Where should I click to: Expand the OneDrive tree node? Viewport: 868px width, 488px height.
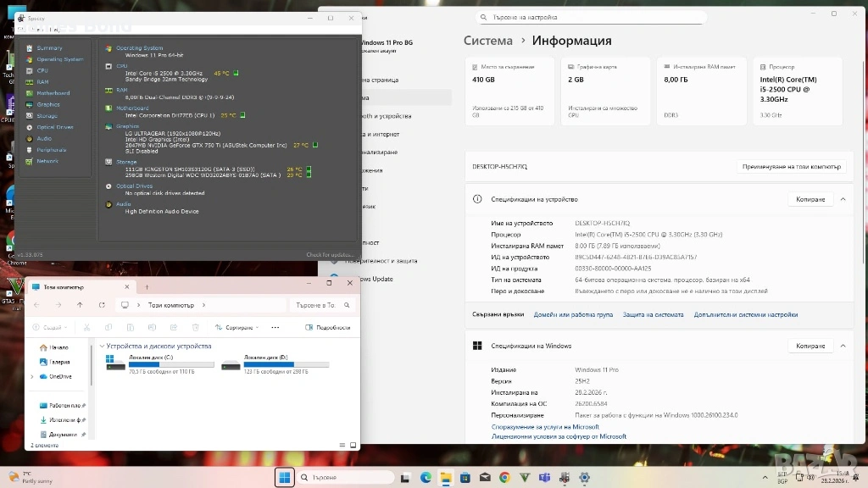tap(32, 376)
